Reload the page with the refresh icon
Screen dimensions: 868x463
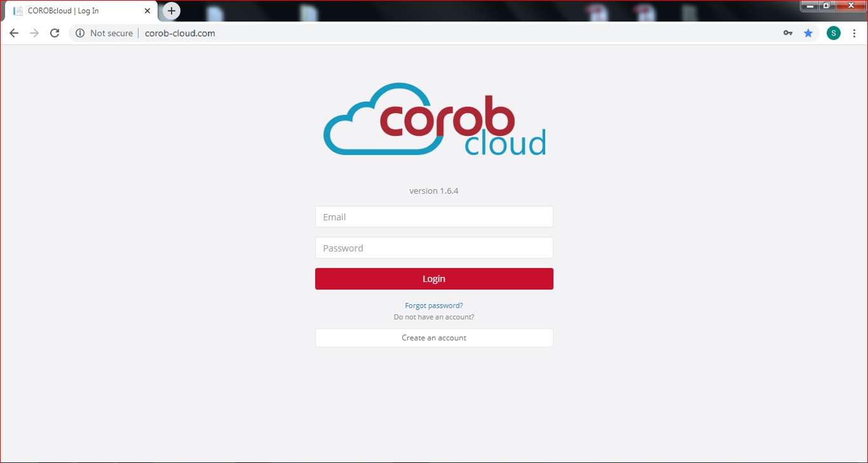tap(55, 33)
